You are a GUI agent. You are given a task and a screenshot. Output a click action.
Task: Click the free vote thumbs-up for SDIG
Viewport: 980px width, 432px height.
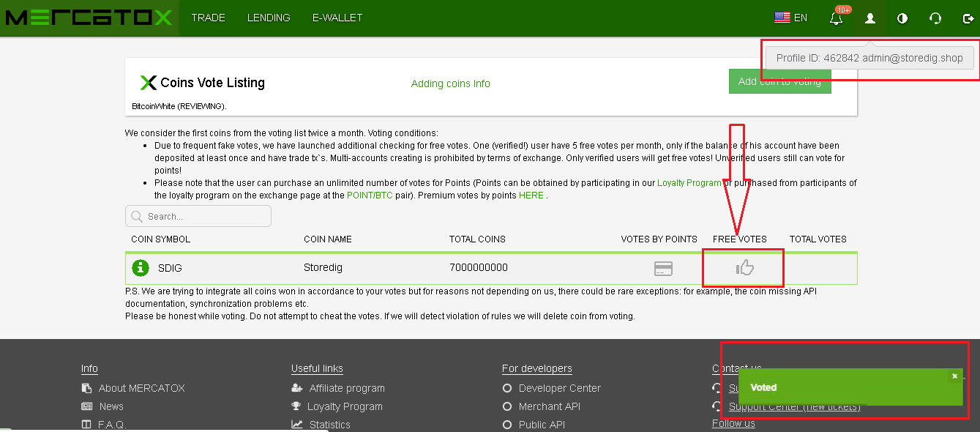pos(745,268)
